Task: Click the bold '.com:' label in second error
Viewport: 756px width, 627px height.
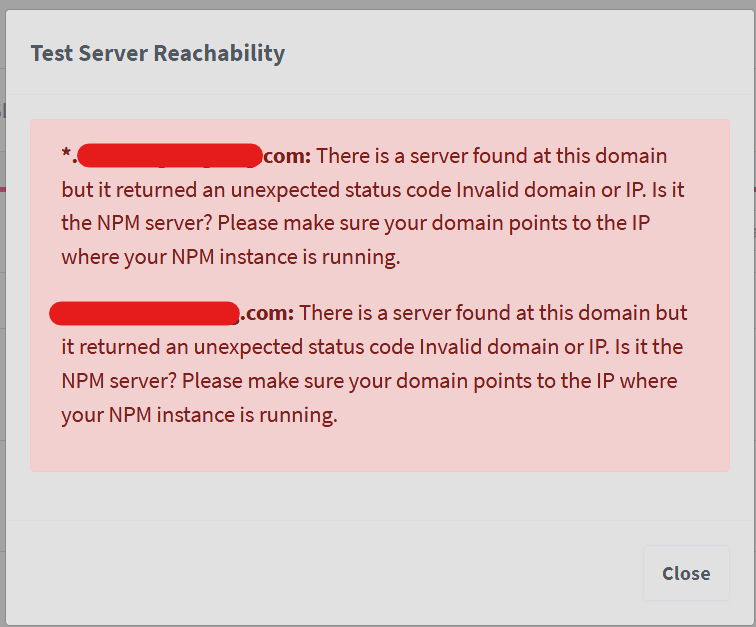Action: 267,313
